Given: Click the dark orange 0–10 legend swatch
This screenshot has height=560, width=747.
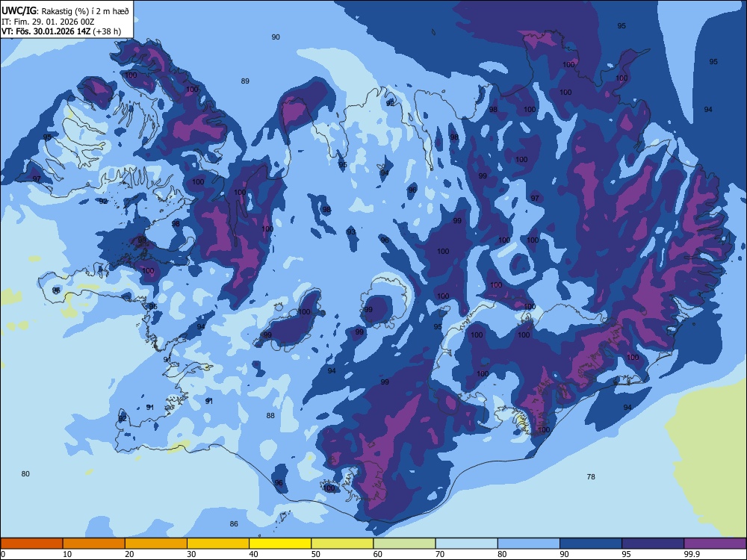Looking at the screenshot, I should pos(31,544).
